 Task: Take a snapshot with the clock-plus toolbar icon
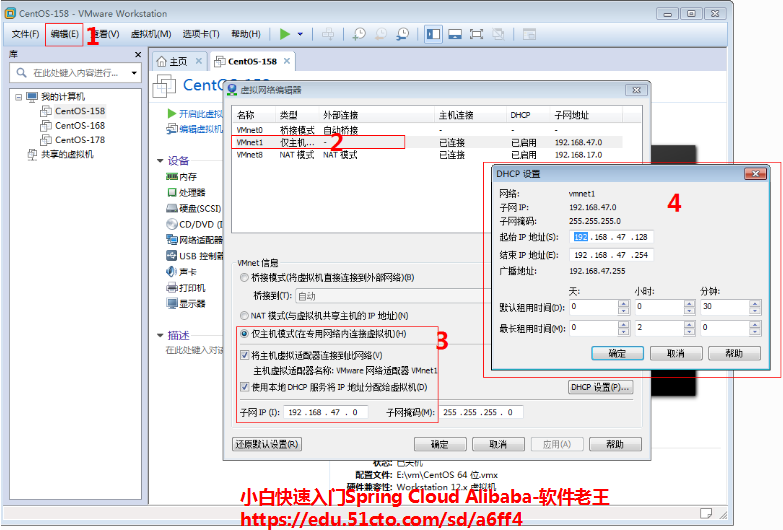pos(359,34)
